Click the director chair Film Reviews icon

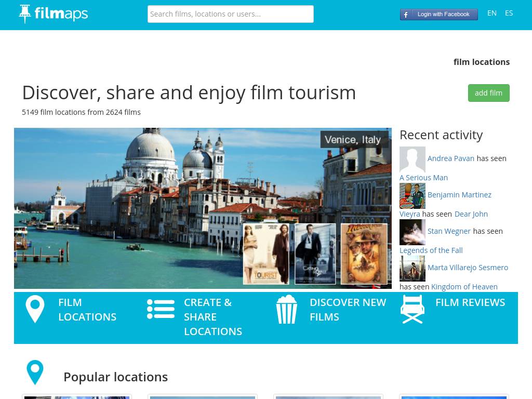click(x=413, y=309)
